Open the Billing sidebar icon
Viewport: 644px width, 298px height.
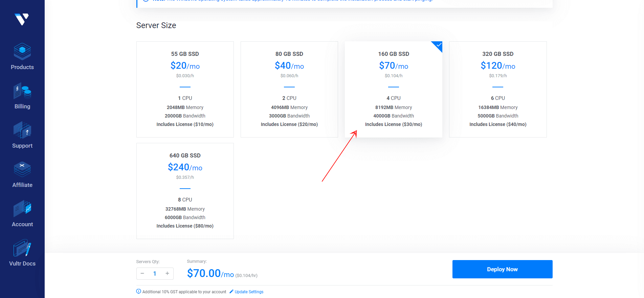coord(22,91)
